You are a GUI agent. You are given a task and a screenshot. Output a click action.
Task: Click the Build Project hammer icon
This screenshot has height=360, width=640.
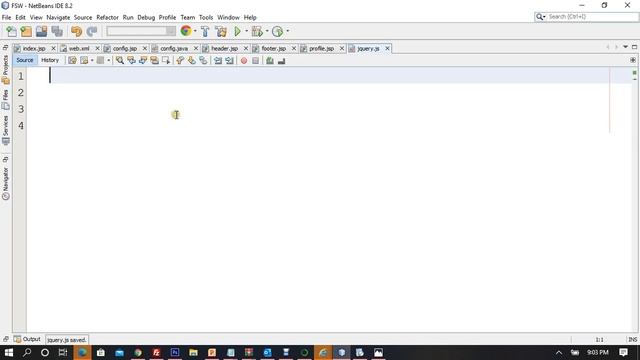pos(205,31)
